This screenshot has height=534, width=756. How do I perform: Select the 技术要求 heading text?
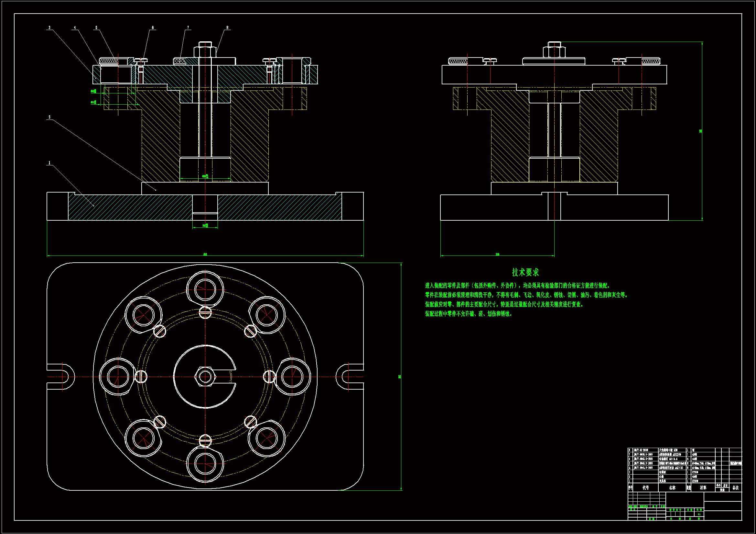525,272
